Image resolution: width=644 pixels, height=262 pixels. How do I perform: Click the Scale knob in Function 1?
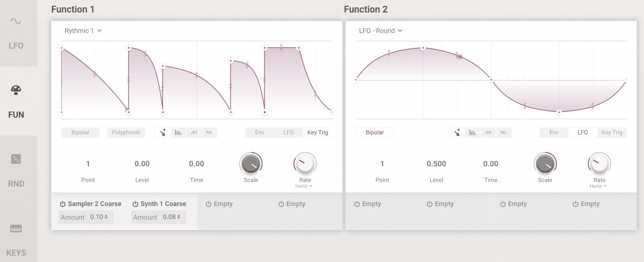click(x=251, y=164)
